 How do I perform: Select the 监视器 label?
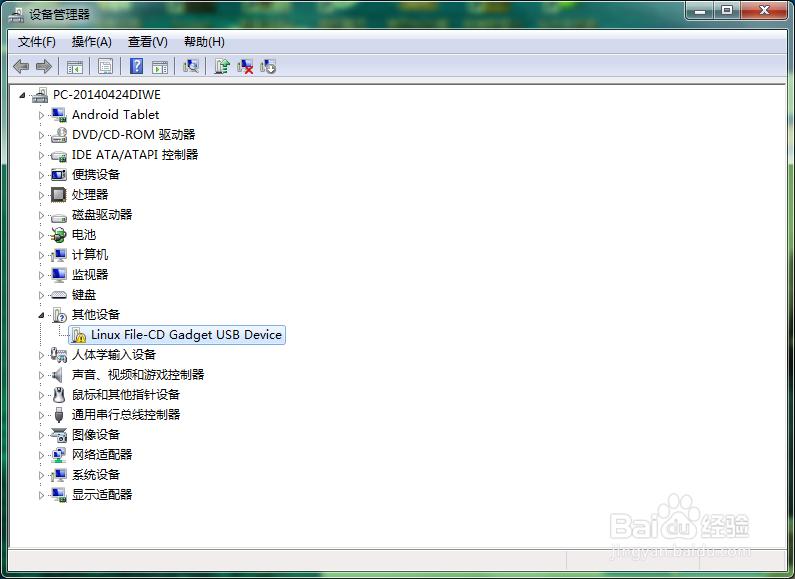(x=90, y=275)
